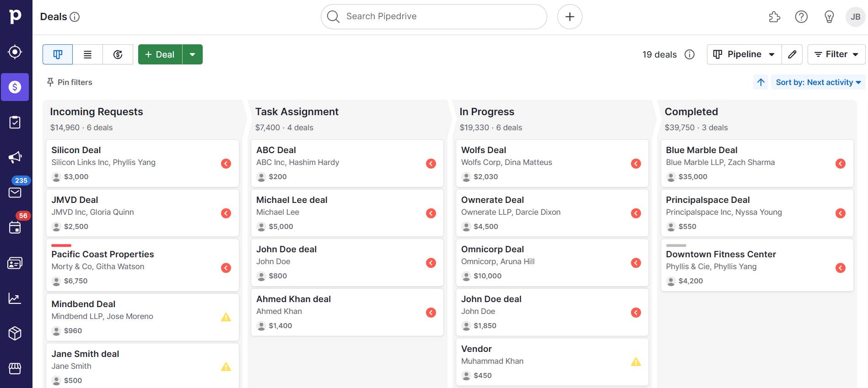The height and width of the screenshot is (388, 868).
Task: Open the JB user account menu
Action: click(855, 17)
